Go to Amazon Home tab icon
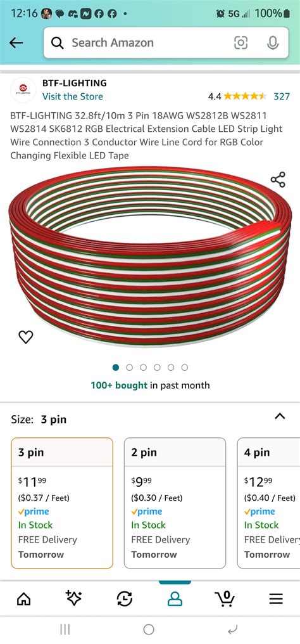300x644 pixels. tap(24, 599)
